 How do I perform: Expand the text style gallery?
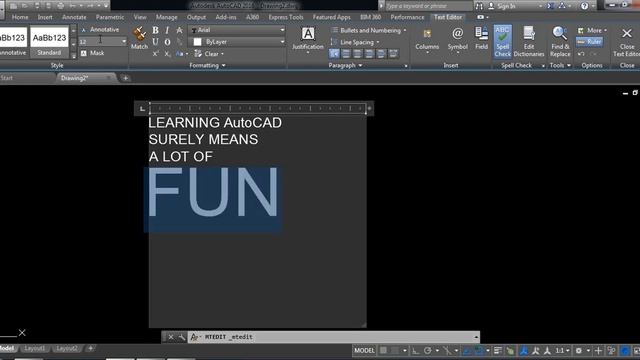pos(73,56)
